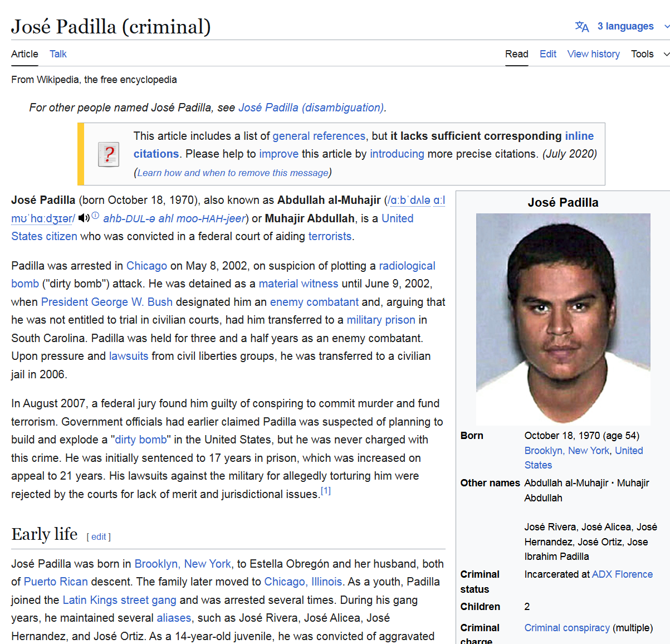Follow the general references link
670x644 pixels.
[319, 136]
